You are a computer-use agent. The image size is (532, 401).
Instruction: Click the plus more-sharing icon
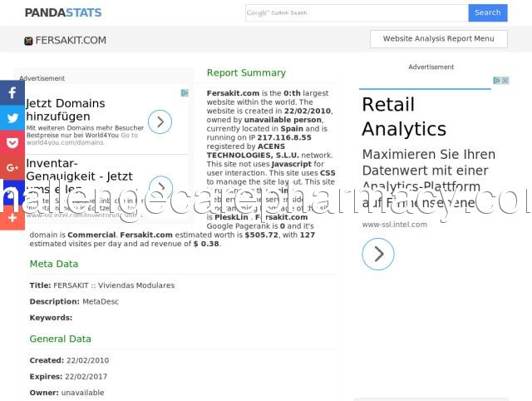coord(12,218)
